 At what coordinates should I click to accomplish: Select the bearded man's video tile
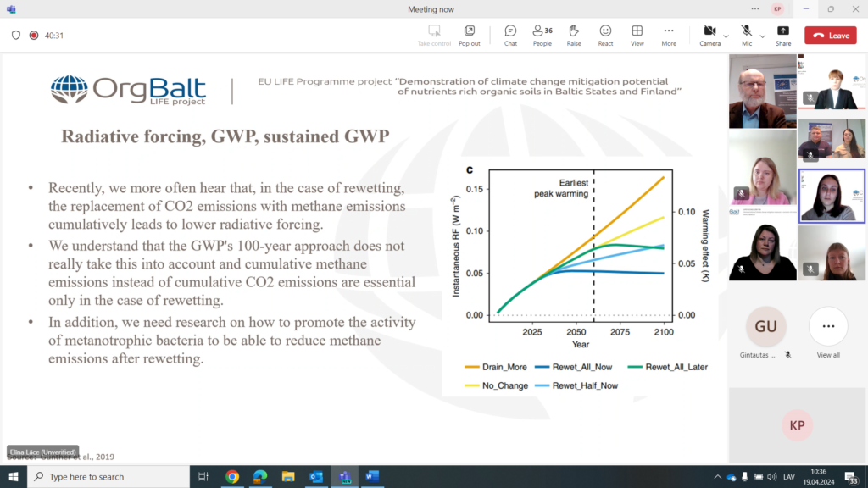[762, 91]
